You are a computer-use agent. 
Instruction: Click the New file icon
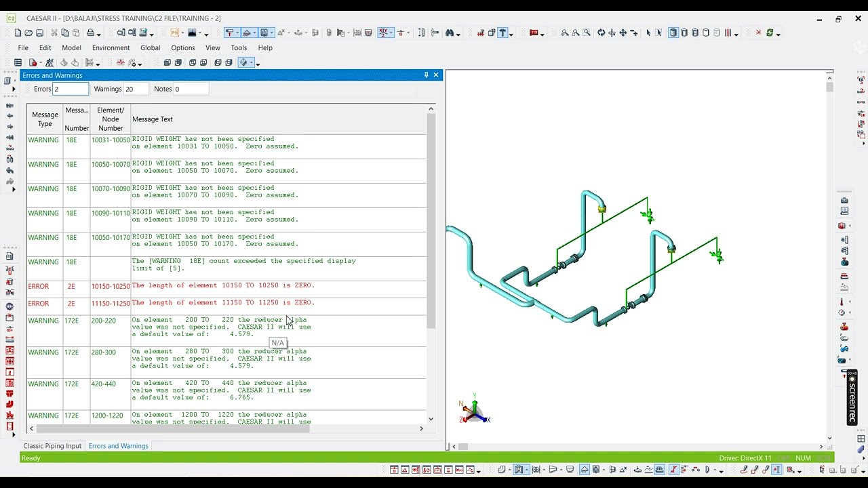pos(18,33)
